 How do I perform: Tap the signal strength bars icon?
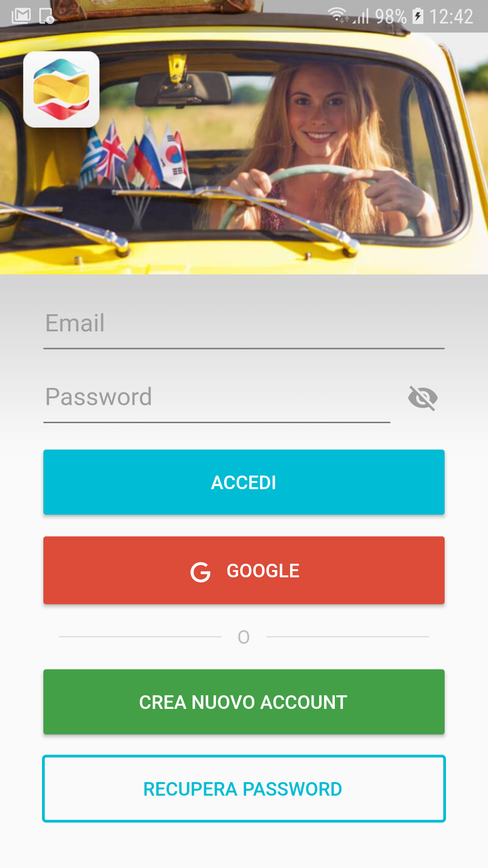coord(361,16)
